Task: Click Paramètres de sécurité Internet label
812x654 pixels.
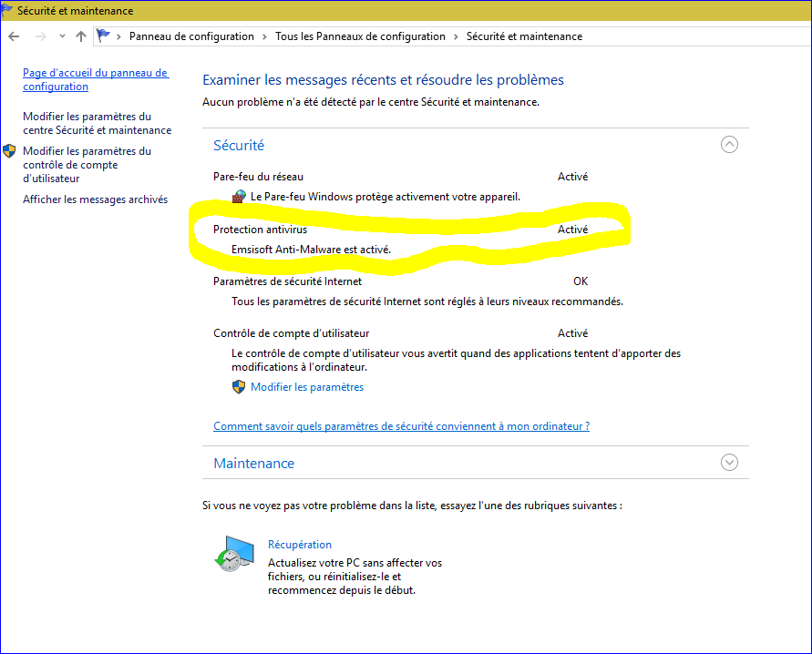Action: [287, 281]
